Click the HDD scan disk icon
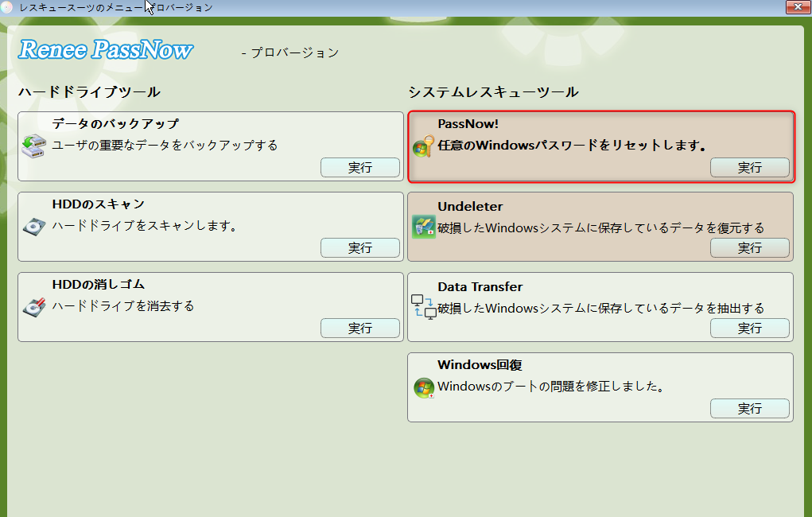812x517 pixels. click(x=34, y=227)
